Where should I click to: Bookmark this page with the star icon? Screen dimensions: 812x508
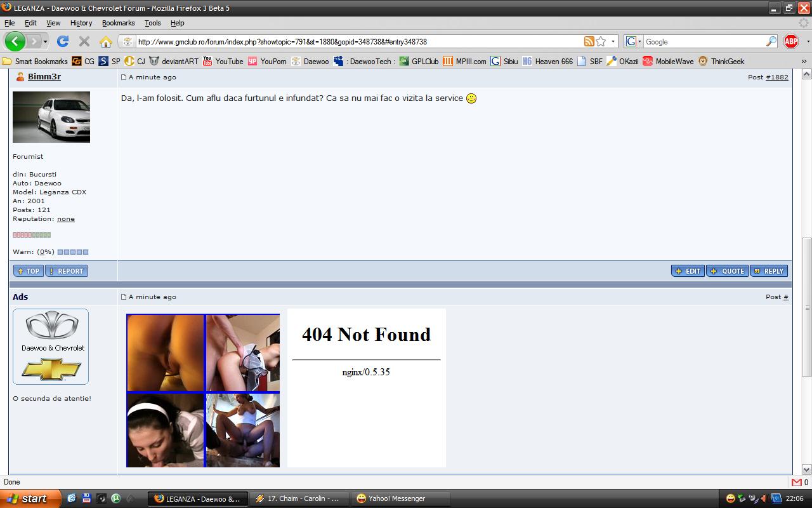(x=601, y=41)
